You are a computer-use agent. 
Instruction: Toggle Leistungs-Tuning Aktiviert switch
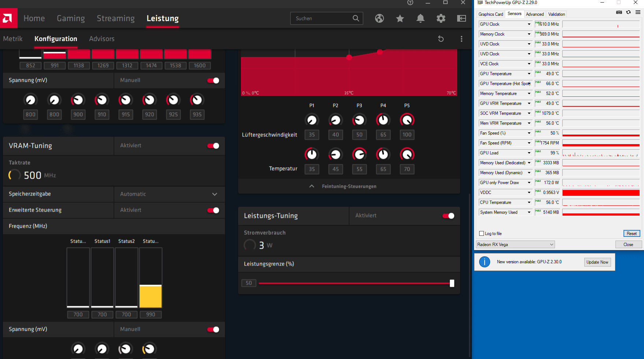click(448, 216)
